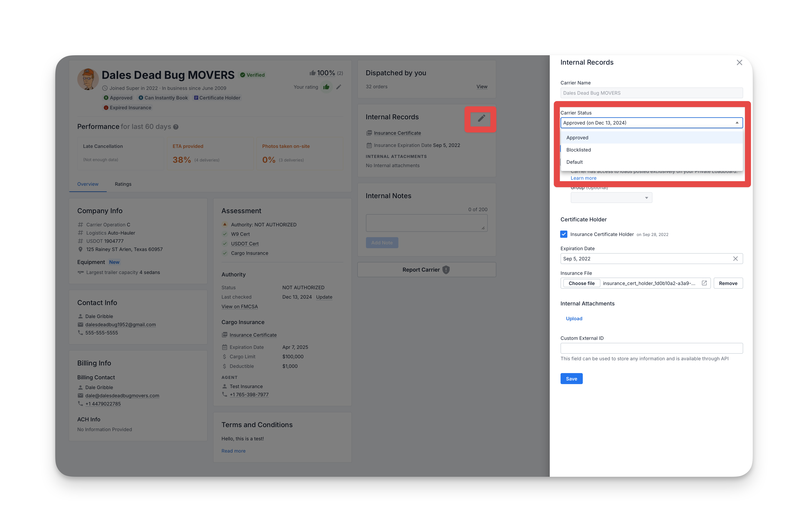Image resolution: width=808 pixels, height=532 pixels.
Task: Open the Overview tab
Action: [x=88, y=184]
